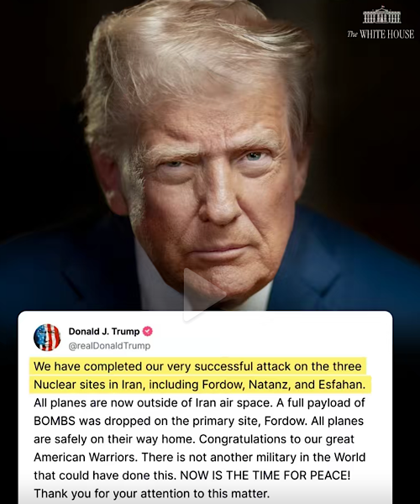Image resolution: width=420 pixels, height=504 pixels.
Task: Click the portrait face in the video thumbnail
Action: (x=206, y=180)
